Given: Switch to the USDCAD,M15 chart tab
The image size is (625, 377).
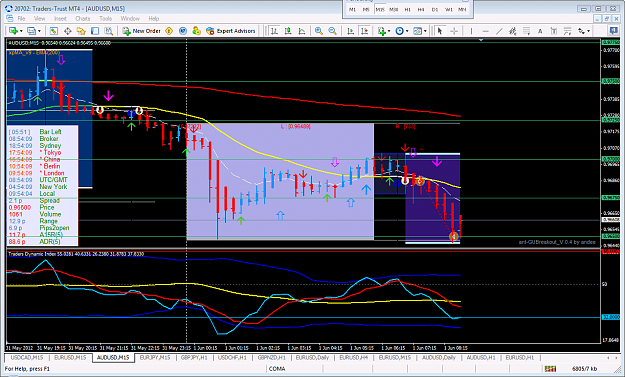Looking at the screenshot, I should pyautogui.click(x=27, y=357).
